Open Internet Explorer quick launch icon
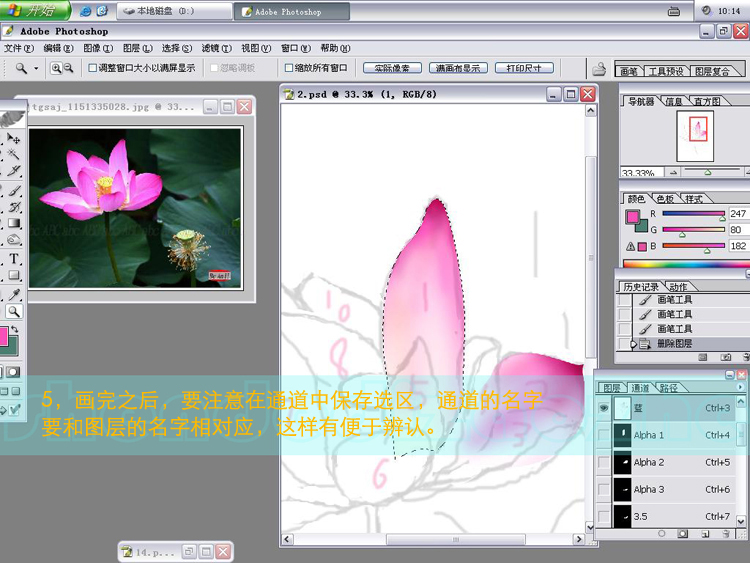 click(85, 11)
